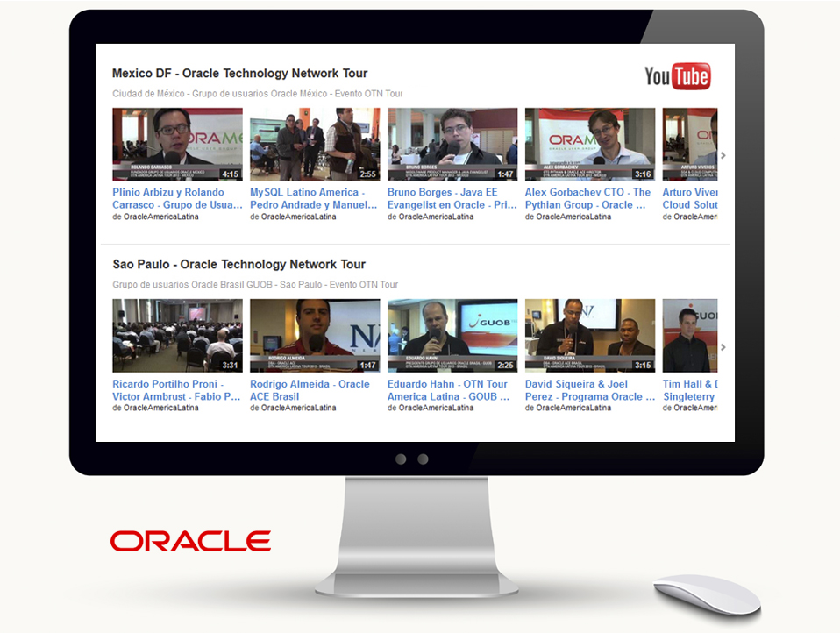Open the Alex Gorbachev CTO video thumbnail

coord(590,144)
